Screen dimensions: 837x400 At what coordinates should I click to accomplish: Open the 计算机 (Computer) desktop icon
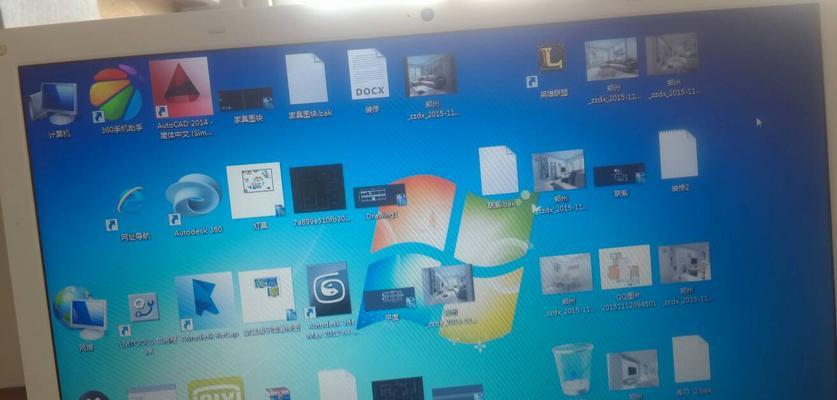(53, 103)
